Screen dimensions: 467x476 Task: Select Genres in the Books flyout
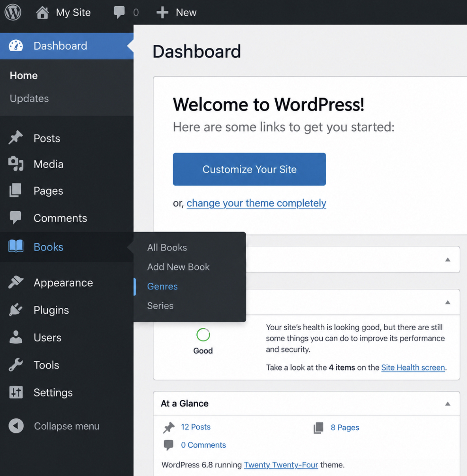tap(162, 286)
